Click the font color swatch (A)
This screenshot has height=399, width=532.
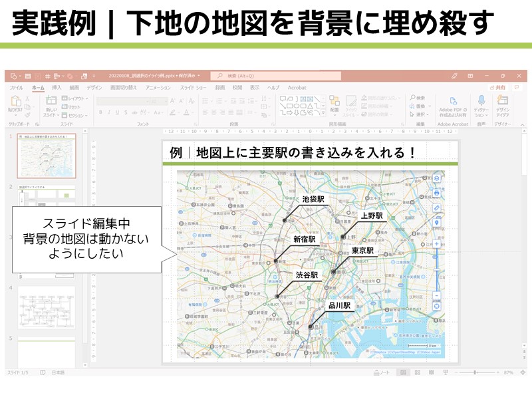click(x=186, y=112)
